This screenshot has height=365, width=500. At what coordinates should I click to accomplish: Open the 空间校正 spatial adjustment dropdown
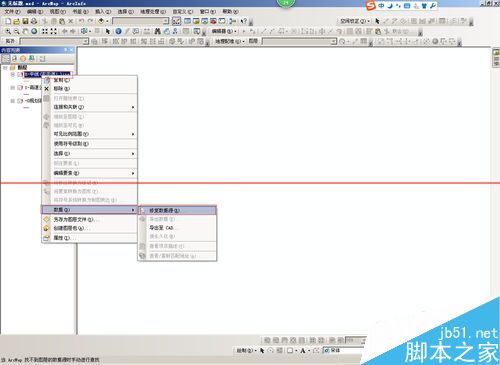pos(355,21)
